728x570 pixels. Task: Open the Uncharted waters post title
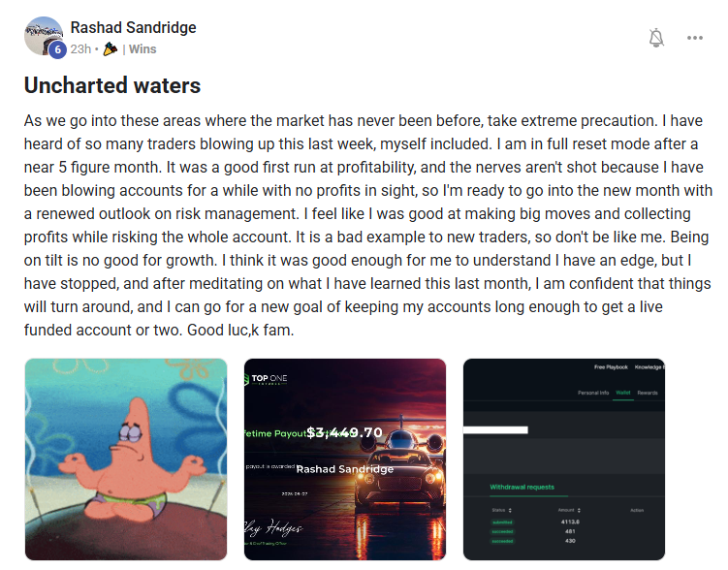tap(111, 85)
